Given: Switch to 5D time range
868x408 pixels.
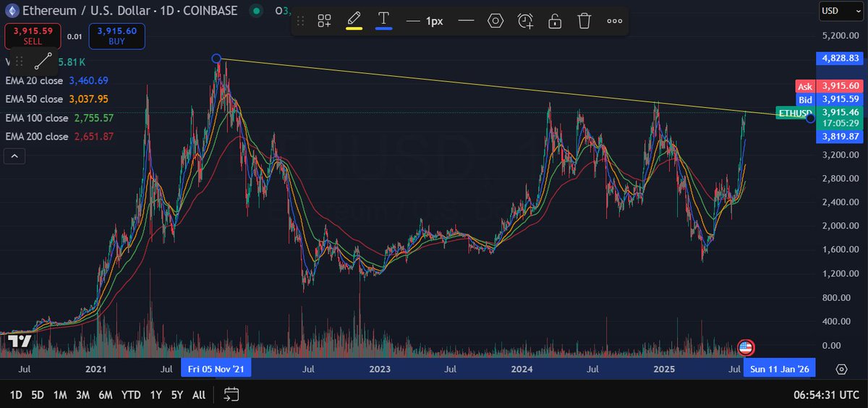Looking at the screenshot, I should [x=38, y=395].
